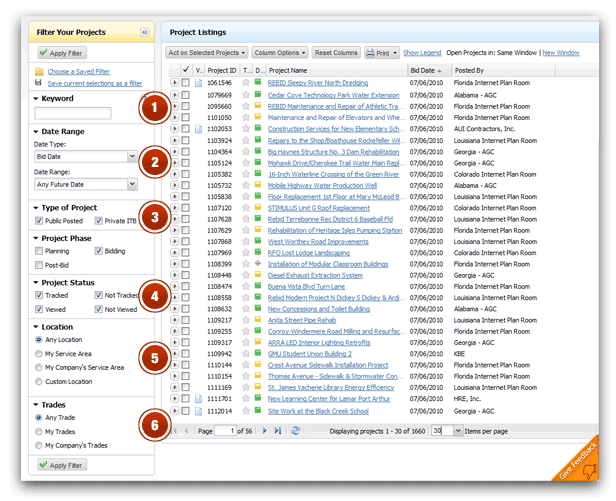Collapse the Type of Project section

coord(36,208)
